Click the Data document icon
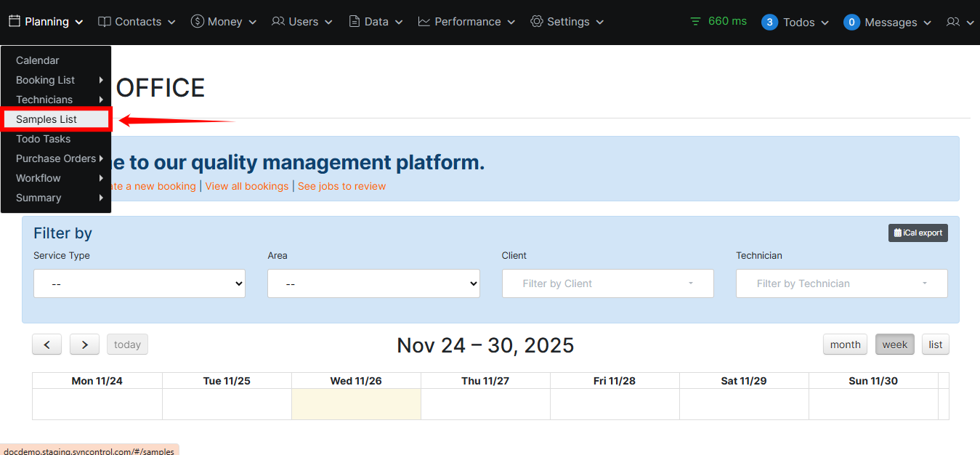This screenshot has width=980, height=455. 355,22
